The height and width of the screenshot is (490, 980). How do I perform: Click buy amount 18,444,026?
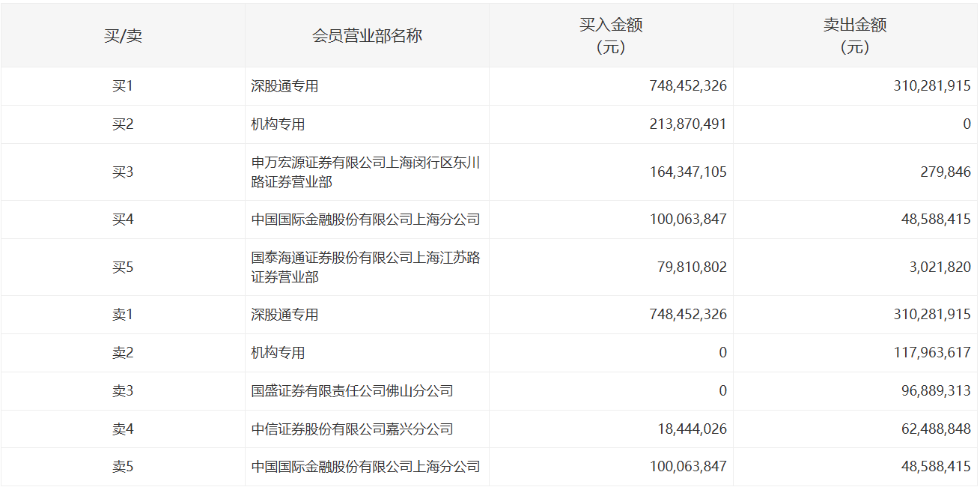click(691, 429)
